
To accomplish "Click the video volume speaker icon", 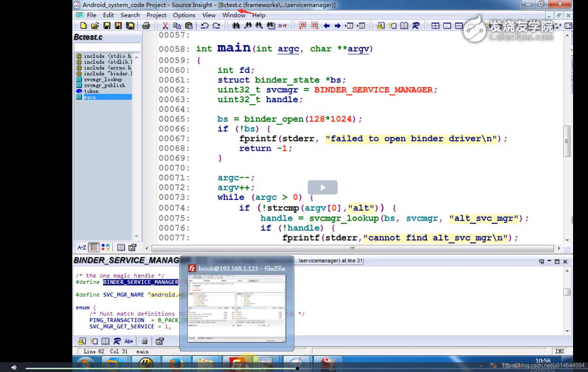I will [x=14, y=367].
